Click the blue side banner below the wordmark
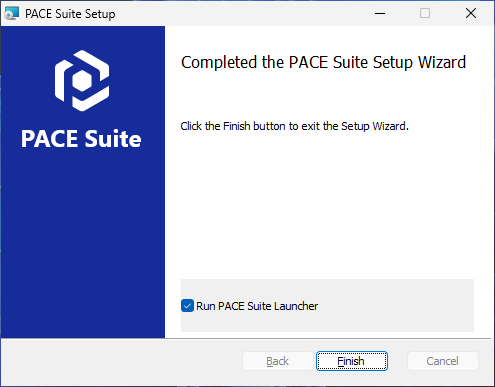Screen dimensions: 495x387 tap(82, 243)
